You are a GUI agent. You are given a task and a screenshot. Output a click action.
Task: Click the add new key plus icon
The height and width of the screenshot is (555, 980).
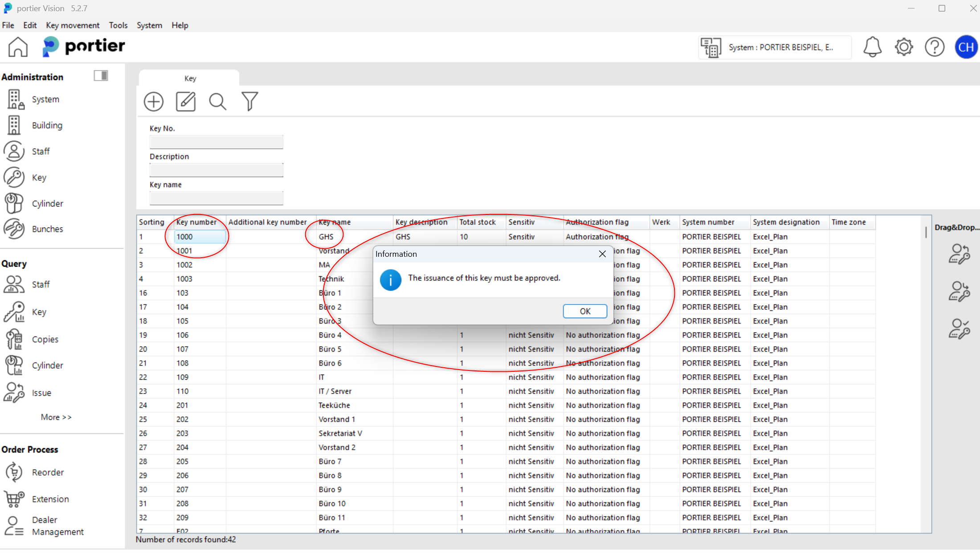tap(154, 102)
